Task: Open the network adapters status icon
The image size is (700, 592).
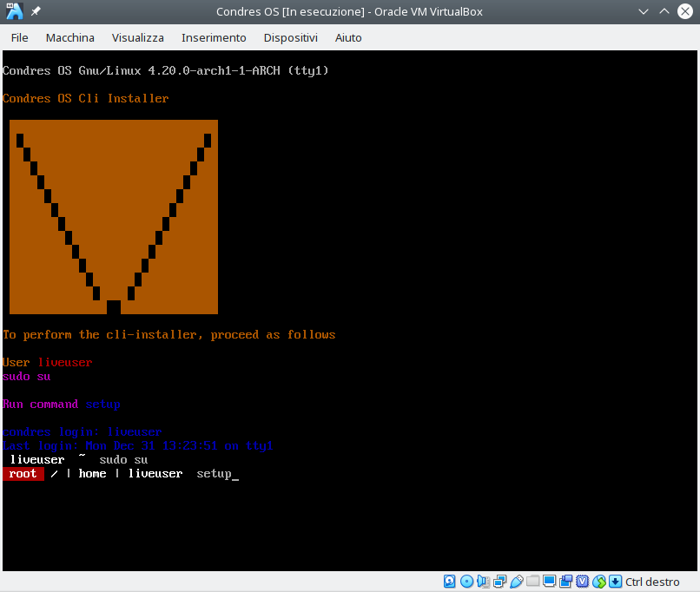Action: [x=499, y=582]
